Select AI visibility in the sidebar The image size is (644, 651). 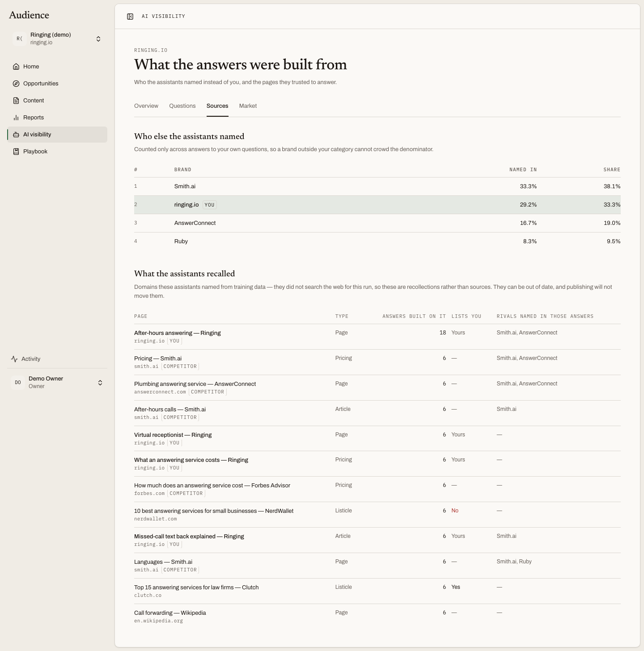click(57, 135)
